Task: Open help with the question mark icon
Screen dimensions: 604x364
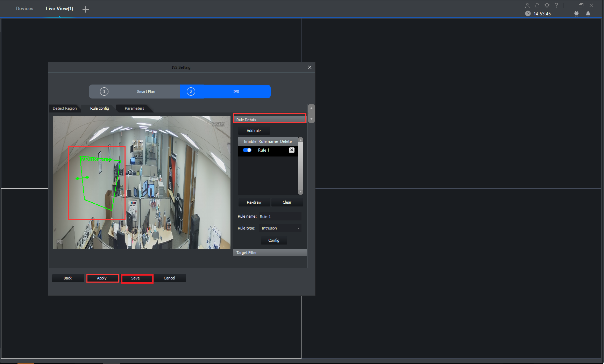Action: [556, 5]
